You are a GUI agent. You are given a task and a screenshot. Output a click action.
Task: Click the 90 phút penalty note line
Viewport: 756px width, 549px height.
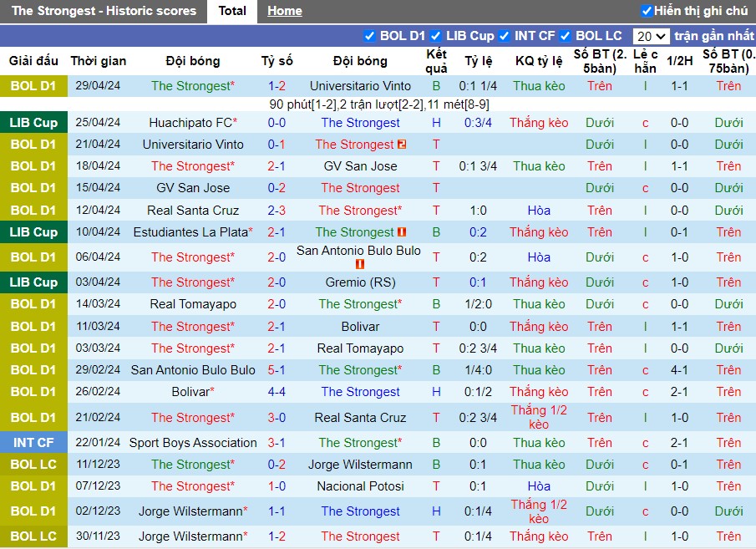tap(379, 104)
